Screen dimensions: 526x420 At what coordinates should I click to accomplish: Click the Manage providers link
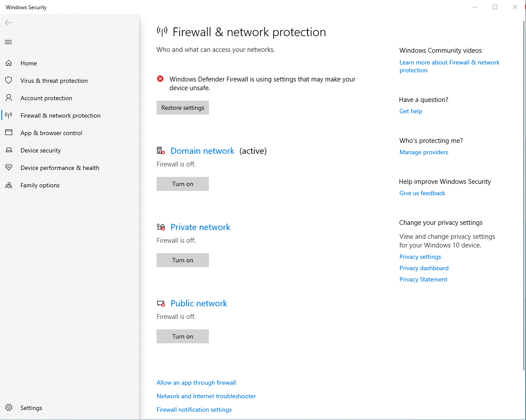pyautogui.click(x=424, y=152)
